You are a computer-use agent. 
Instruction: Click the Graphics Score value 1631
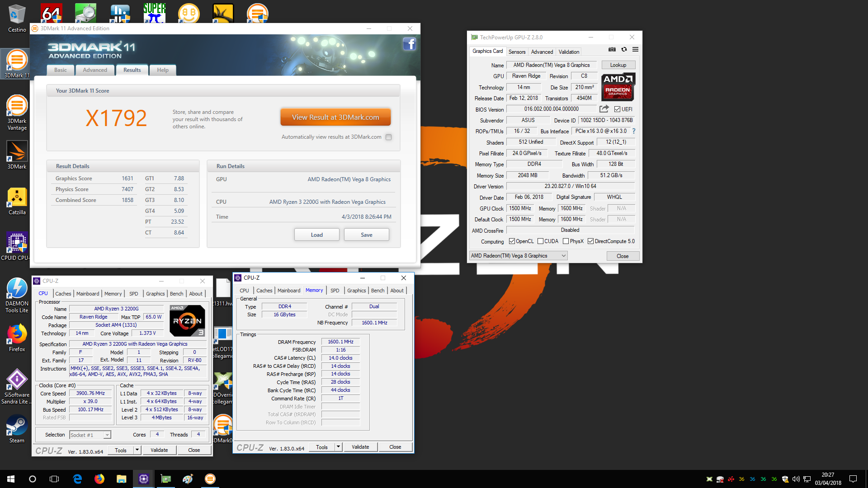pos(127,178)
